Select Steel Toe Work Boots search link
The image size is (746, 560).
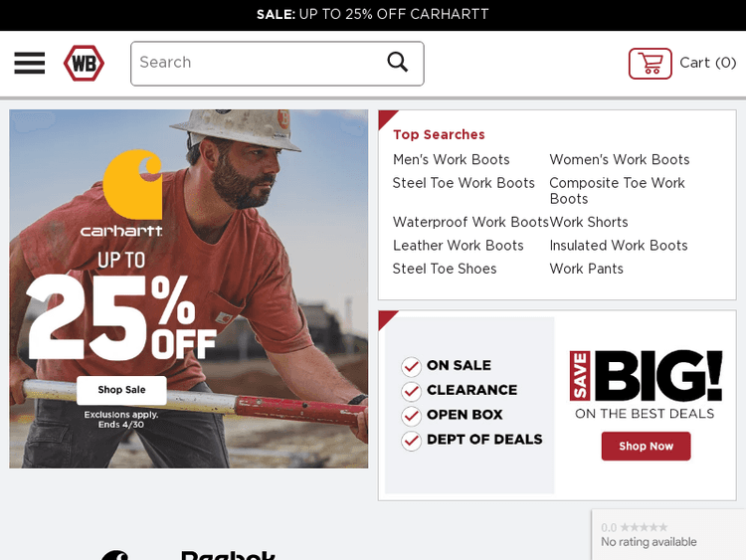pos(464,183)
